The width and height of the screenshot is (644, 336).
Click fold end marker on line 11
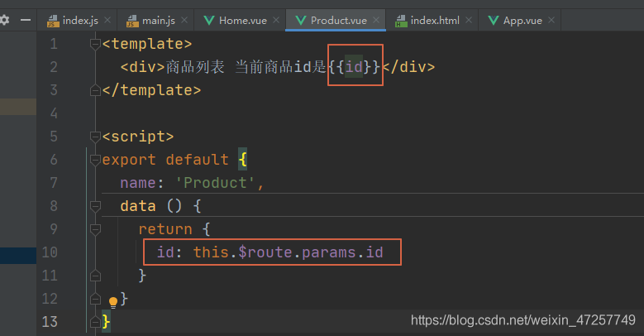95,275
